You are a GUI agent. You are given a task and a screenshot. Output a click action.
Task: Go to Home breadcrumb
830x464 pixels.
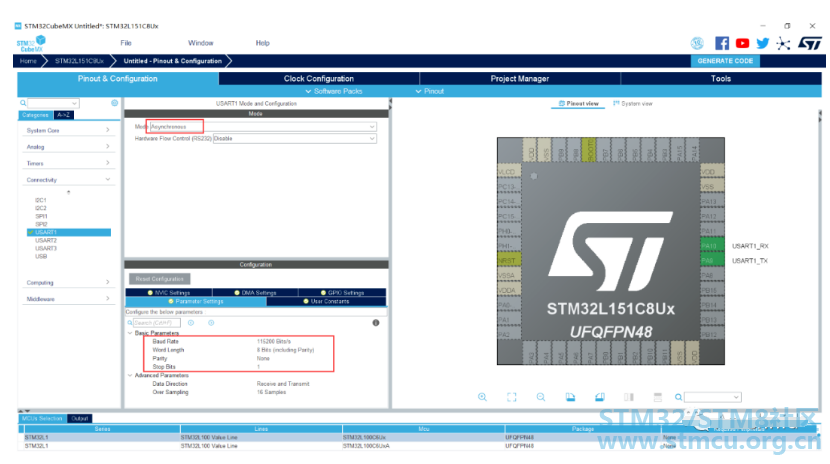pos(28,61)
